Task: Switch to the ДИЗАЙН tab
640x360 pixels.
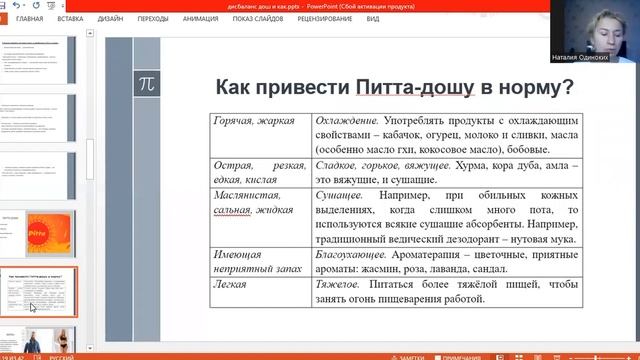Action: [110, 19]
